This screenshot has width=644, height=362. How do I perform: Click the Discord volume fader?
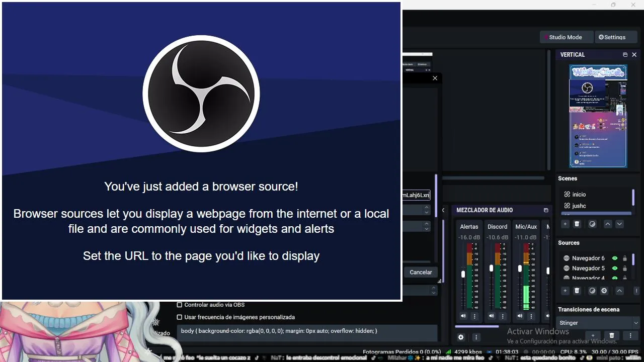[492, 268]
